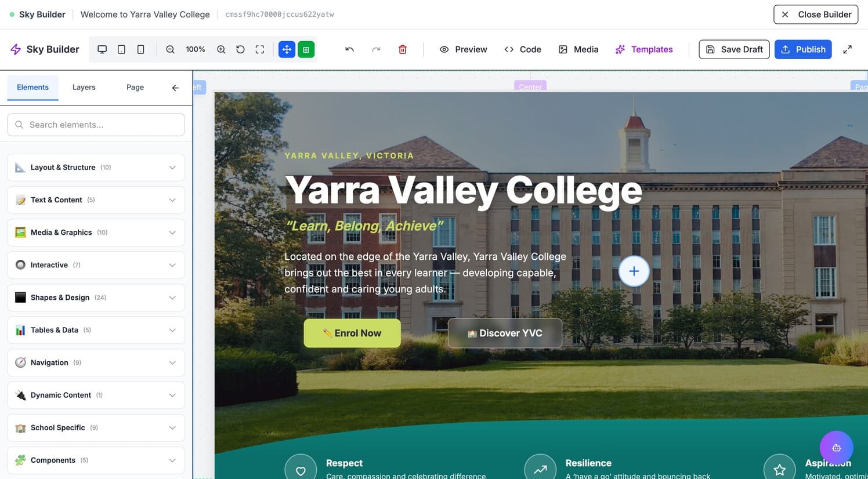Click the Discover YVC hero button
The image size is (868, 479).
tap(505, 333)
